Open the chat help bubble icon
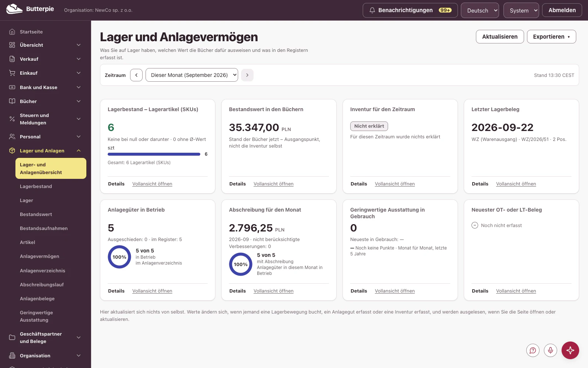 tap(533, 350)
